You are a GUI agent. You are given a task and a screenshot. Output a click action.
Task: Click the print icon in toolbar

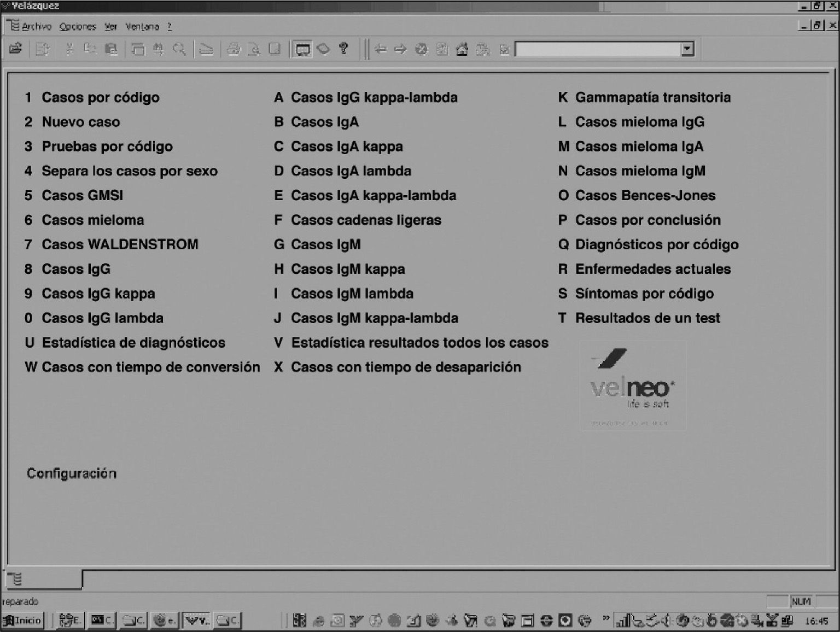pyautogui.click(x=234, y=50)
